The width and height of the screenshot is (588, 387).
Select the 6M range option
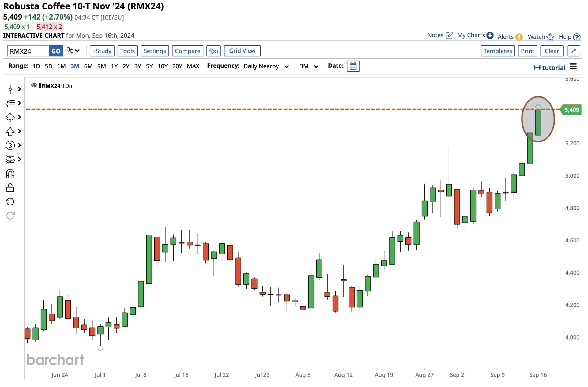88,66
